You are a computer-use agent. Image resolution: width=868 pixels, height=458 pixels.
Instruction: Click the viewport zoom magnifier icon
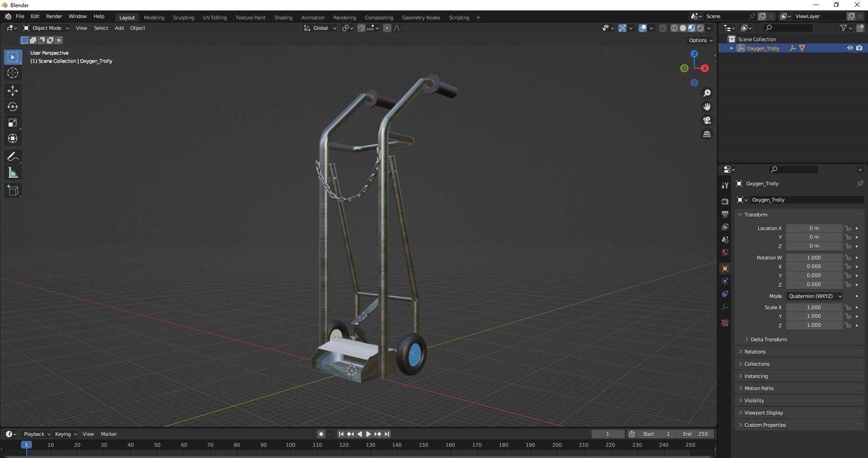click(707, 93)
